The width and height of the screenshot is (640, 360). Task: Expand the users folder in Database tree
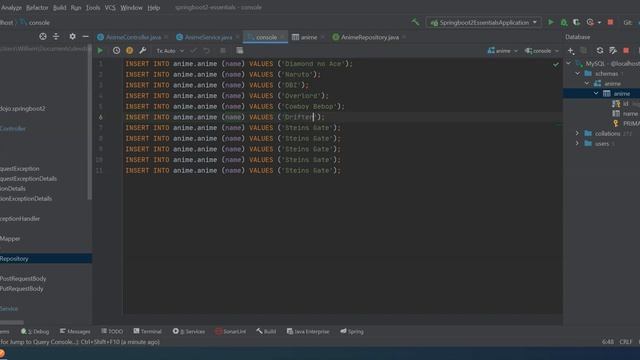[578, 143]
